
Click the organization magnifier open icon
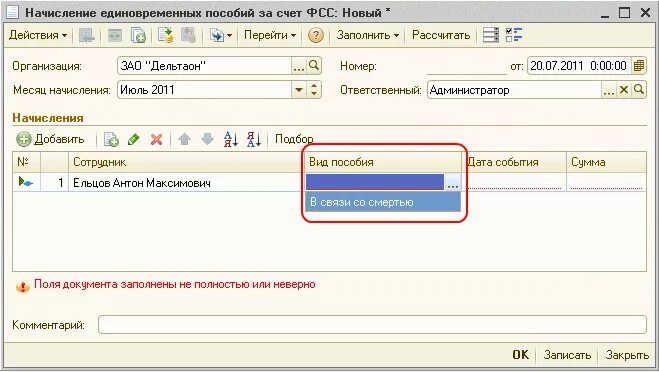point(314,66)
